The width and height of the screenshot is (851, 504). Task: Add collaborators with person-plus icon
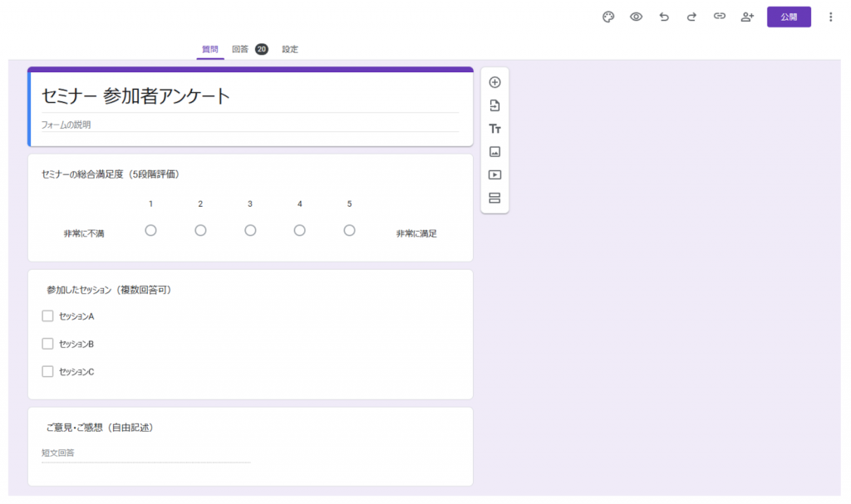(747, 17)
